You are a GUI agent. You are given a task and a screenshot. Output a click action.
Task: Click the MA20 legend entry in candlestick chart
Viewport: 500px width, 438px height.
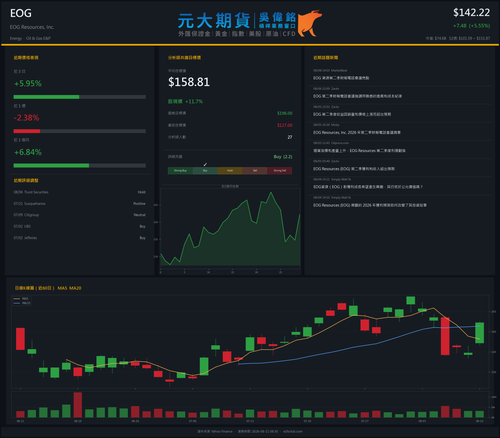click(x=22, y=303)
